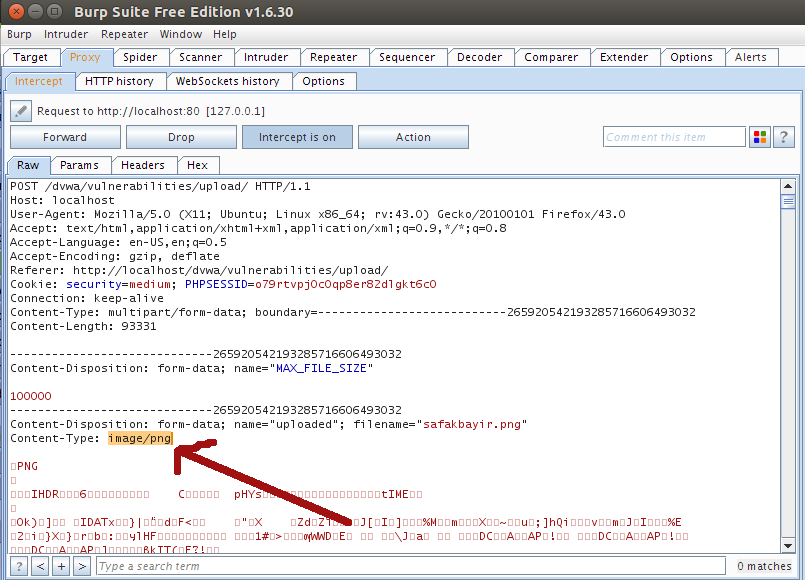Select the Intercept sub-tab
The width and height of the screenshot is (805, 580).
coord(39,81)
